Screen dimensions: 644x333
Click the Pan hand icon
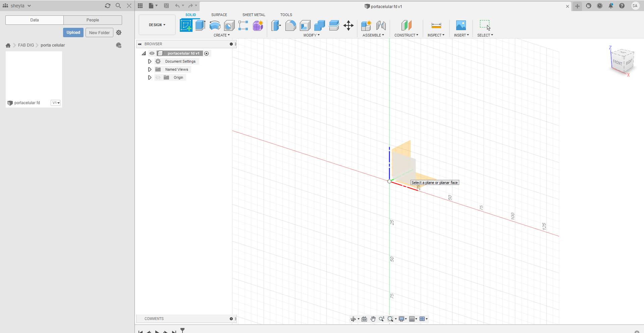[x=373, y=319]
